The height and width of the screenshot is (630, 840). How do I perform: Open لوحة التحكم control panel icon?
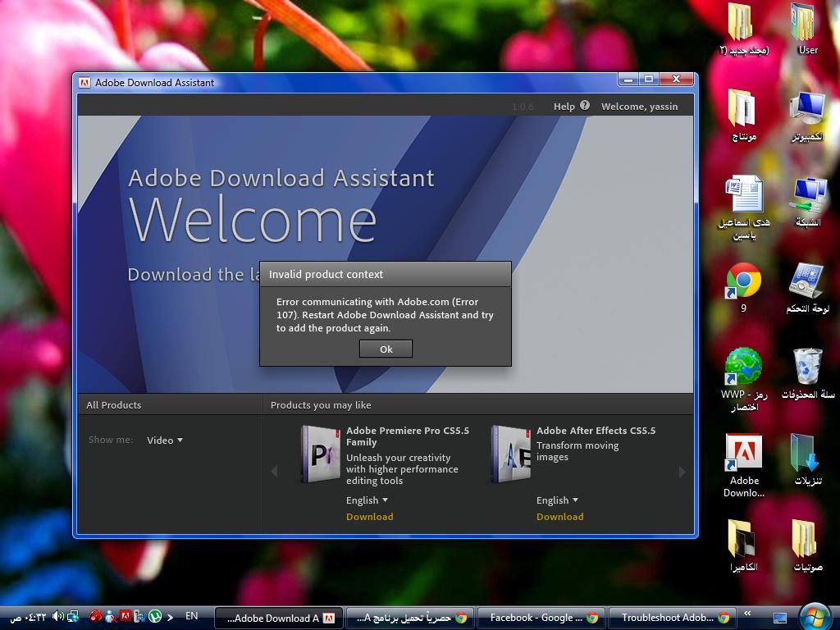click(807, 287)
